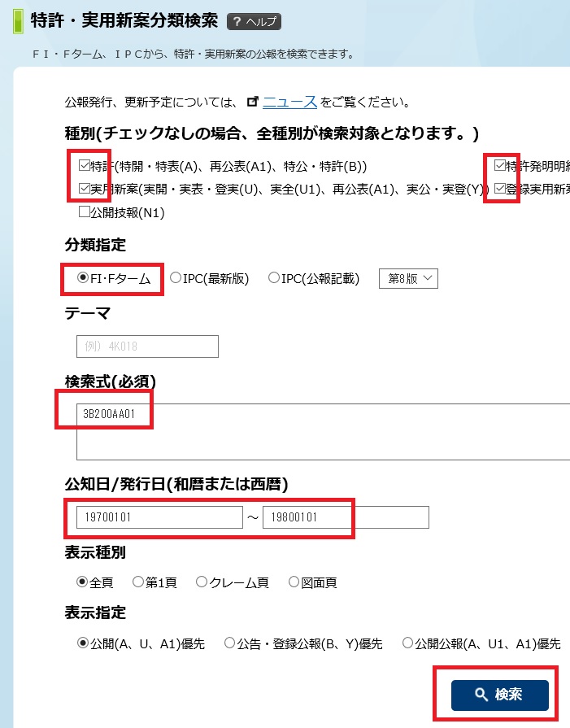
Task: Click the 検索式 text area with 3B200AA01
Action: point(323,432)
